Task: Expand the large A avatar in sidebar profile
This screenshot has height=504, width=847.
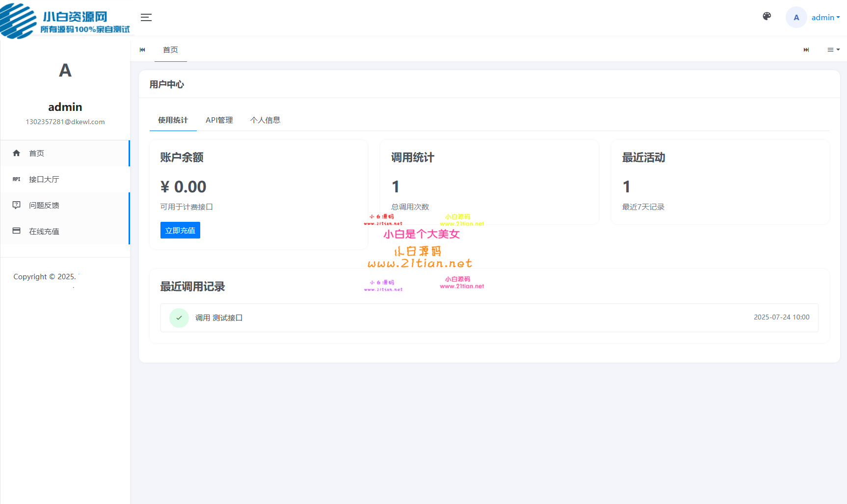Action: (65, 70)
